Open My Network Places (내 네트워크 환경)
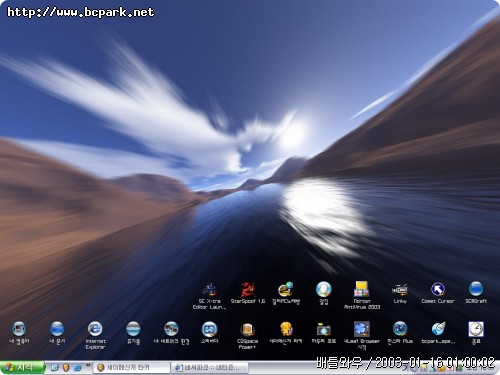This screenshot has width=500, height=375. click(171, 333)
